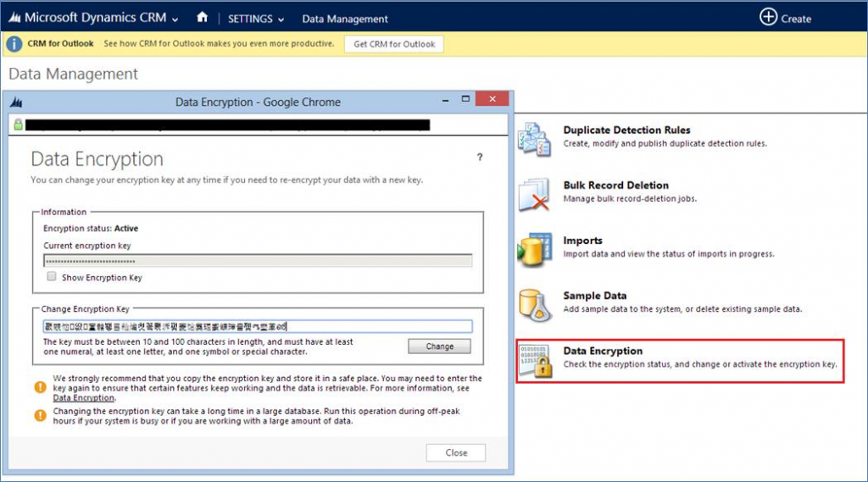Viewport: 868px width, 482px height.
Task: Open the Bulk Record Deletion title link
Action: [x=616, y=186]
